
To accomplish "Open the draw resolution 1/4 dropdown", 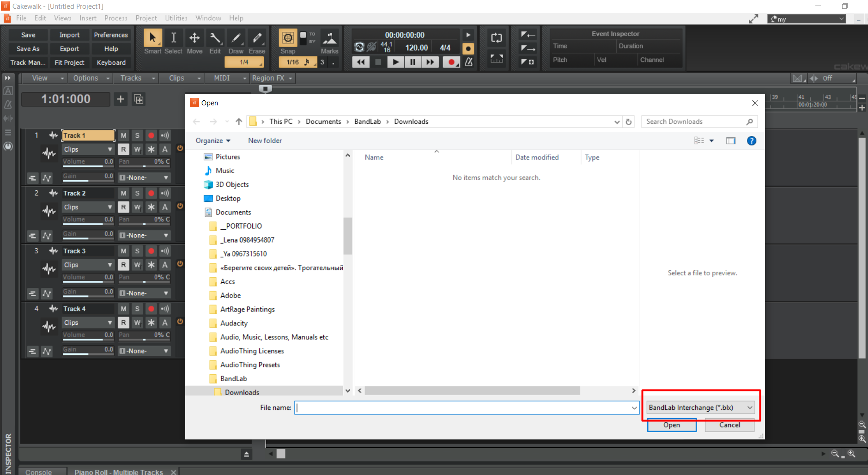I will pos(244,62).
